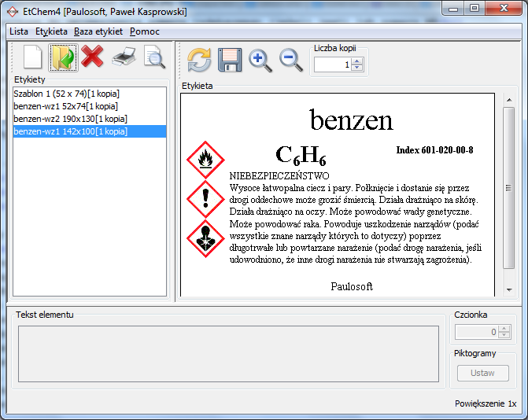This screenshot has height=420, width=528.
Task: Increase Liczba kopii with up arrow
Action: point(357,61)
